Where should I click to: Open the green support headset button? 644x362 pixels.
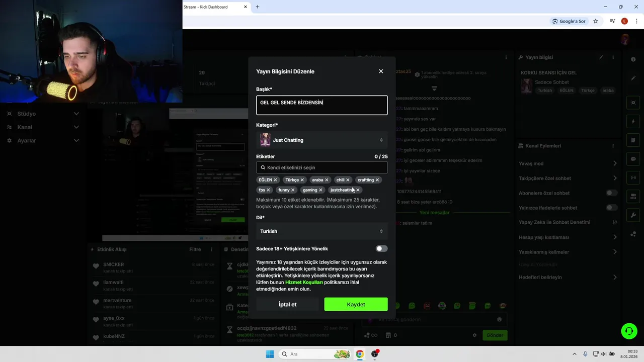tap(629, 331)
